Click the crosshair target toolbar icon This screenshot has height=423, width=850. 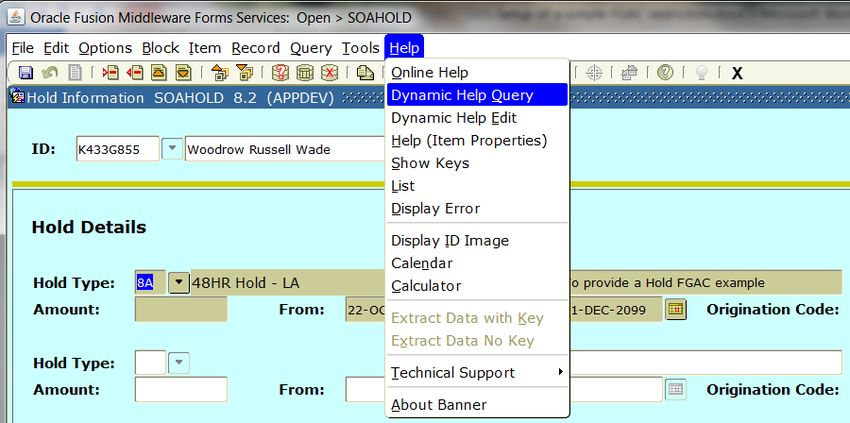(595, 73)
